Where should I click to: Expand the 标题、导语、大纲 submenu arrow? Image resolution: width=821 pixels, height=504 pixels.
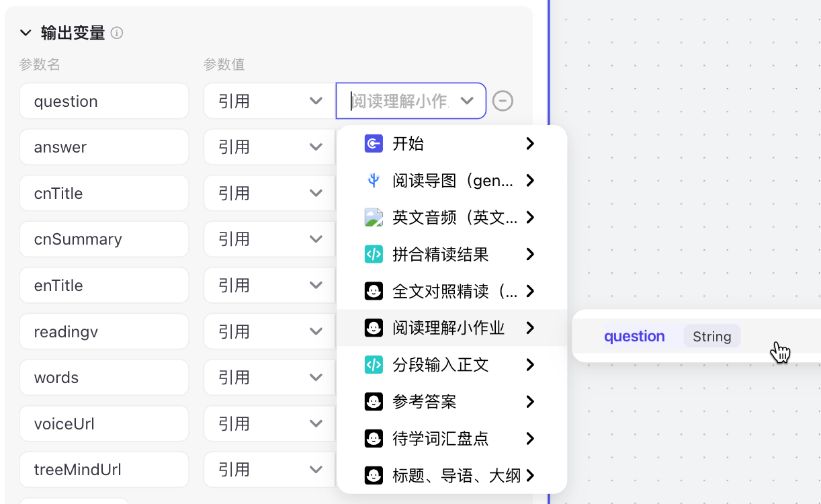(530, 476)
